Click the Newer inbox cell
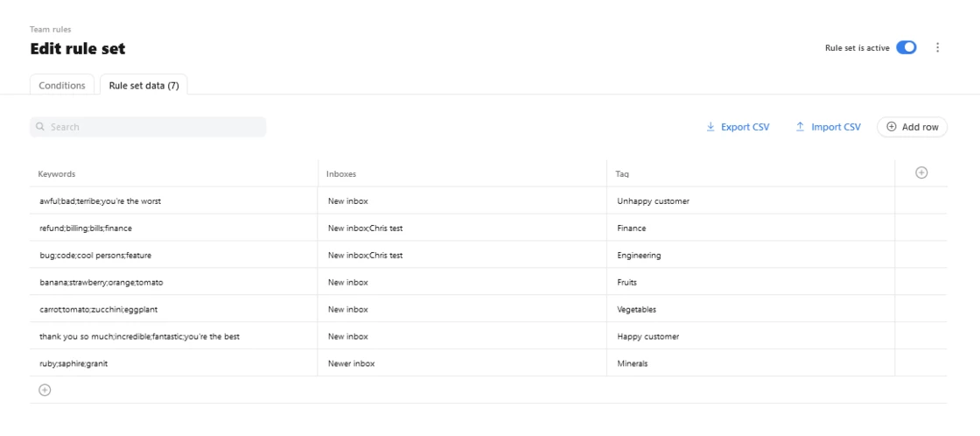This screenshot has height=436, width=980. point(462,363)
